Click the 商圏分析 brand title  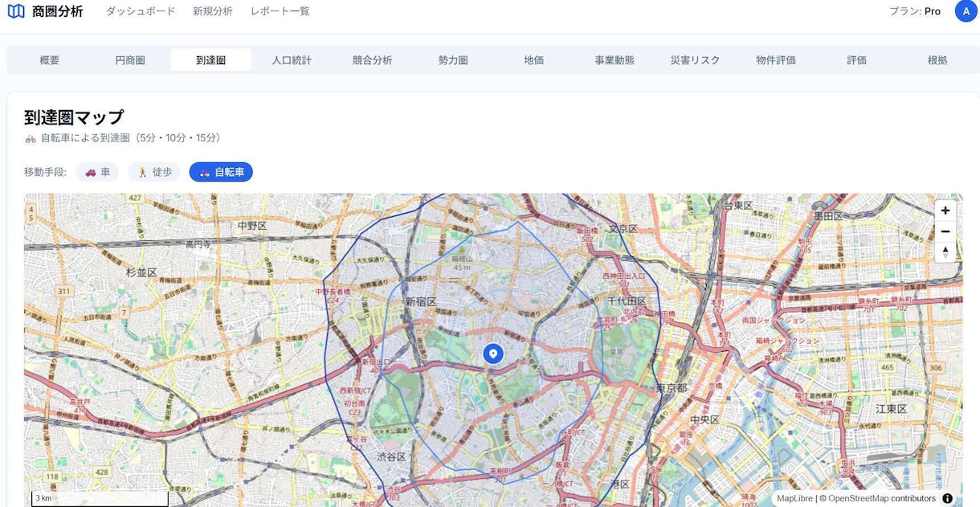pos(58,11)
